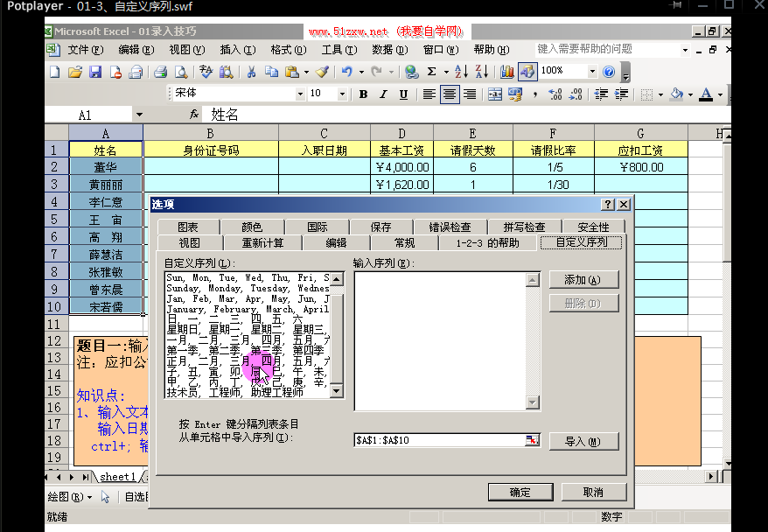The image size is (768, 532).
Task: Click the Copy icon
Action: [x=271, y=72]
